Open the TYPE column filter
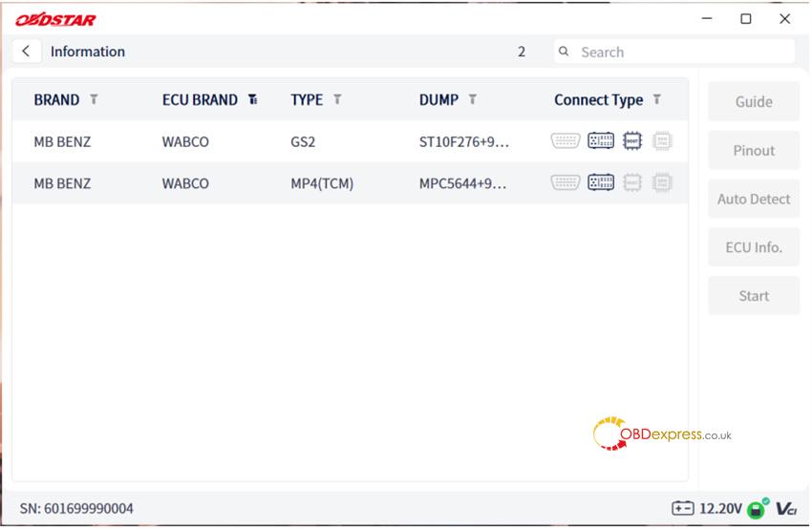 pos(337,99)
